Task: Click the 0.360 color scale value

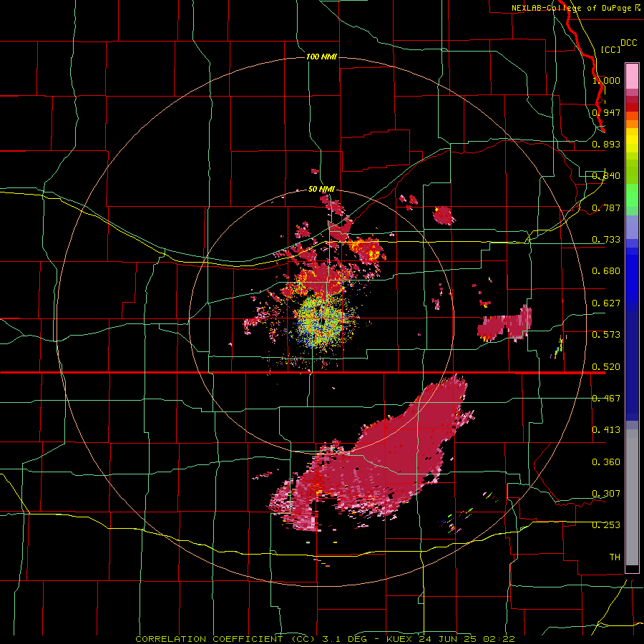Action: (x=606, y=462)
